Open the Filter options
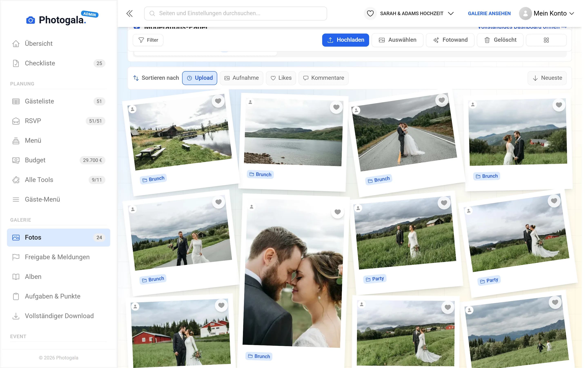 (x=148, y=40)
